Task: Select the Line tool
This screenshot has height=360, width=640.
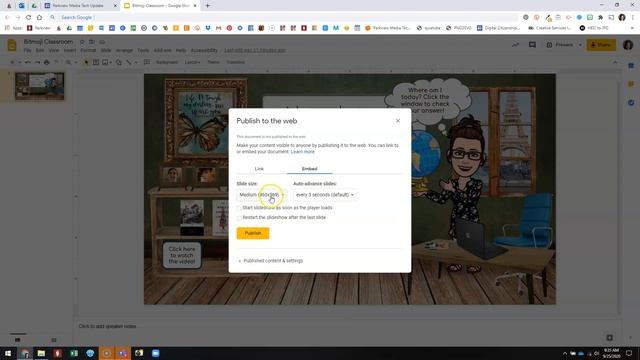Action: pyautogui.click(x=129, y=62)
